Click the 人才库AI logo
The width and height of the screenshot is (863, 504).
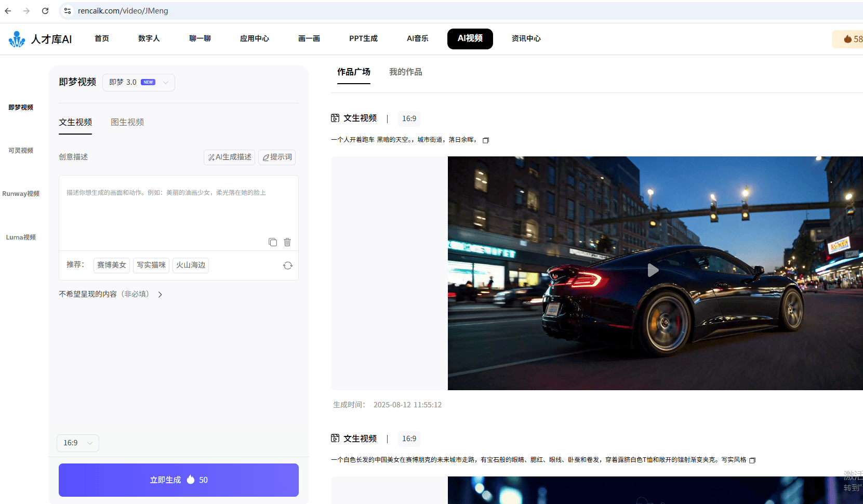40,39
